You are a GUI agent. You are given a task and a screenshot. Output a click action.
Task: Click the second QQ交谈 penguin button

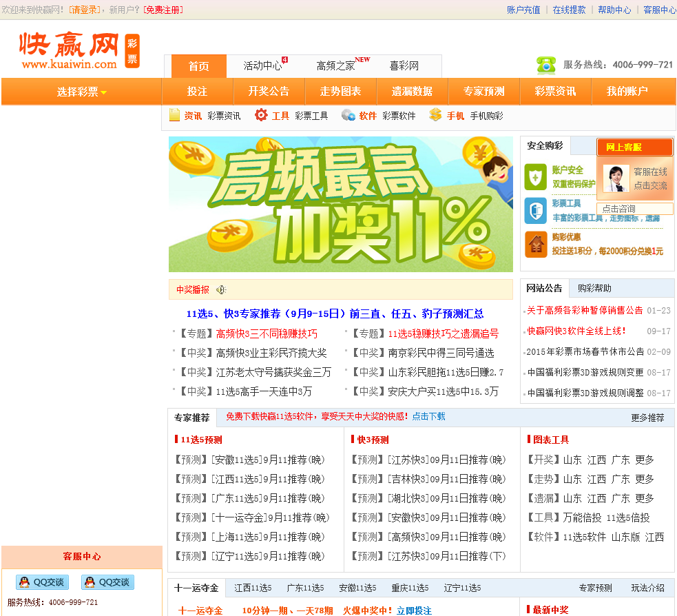click(108, 582)
